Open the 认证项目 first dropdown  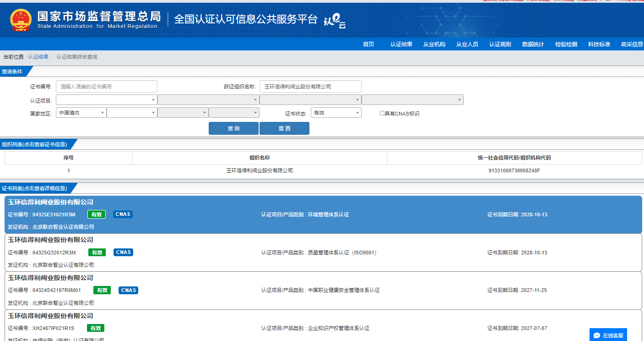[106, 100]
